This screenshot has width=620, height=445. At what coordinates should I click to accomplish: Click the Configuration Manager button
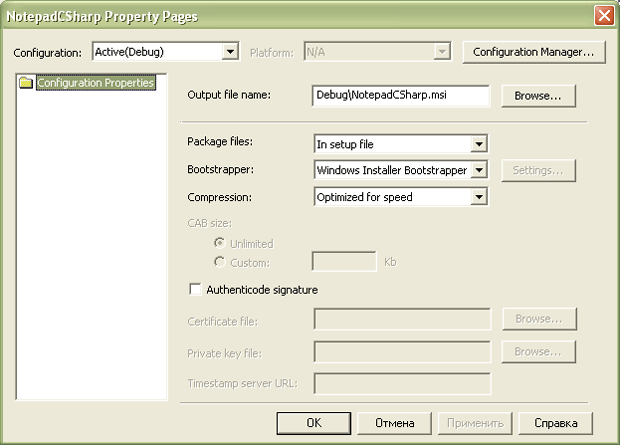coord(534,51)
